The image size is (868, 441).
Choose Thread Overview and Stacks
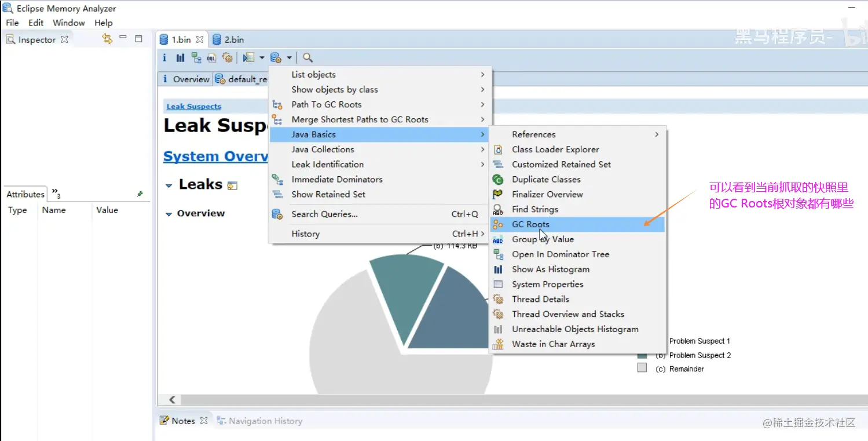point(578,314)
